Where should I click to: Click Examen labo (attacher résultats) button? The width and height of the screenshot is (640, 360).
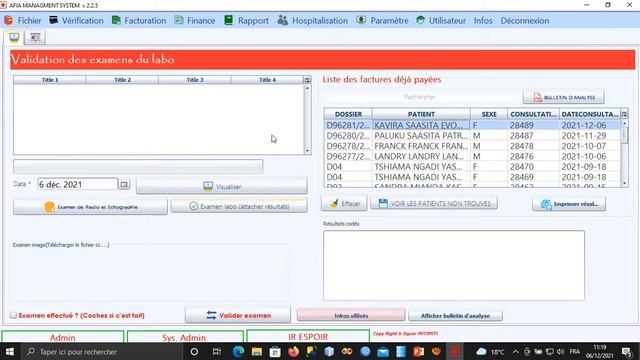tap(239, 206)
